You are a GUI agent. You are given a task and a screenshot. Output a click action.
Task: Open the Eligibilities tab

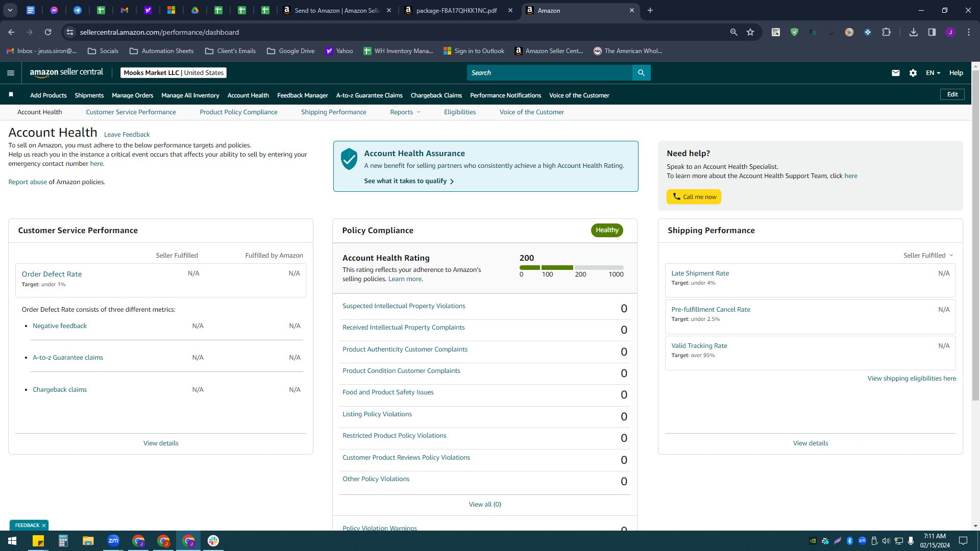(x=459, y=112)
